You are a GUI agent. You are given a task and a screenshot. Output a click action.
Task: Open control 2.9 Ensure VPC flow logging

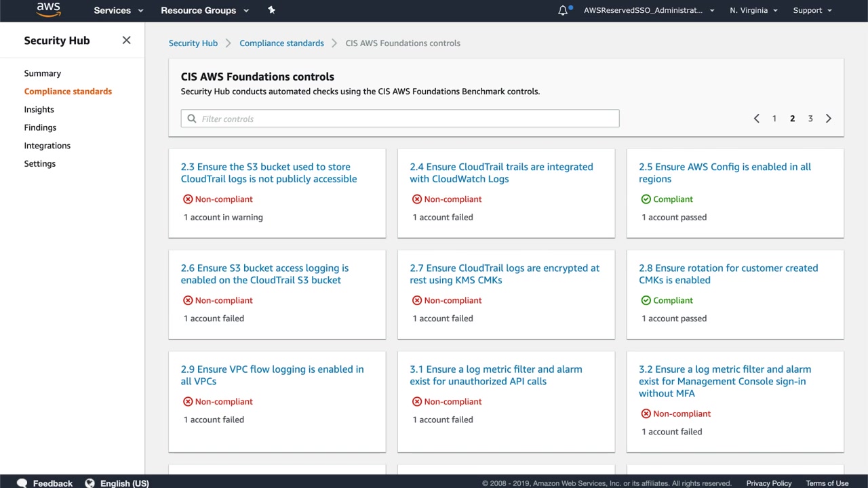(272, 375)
